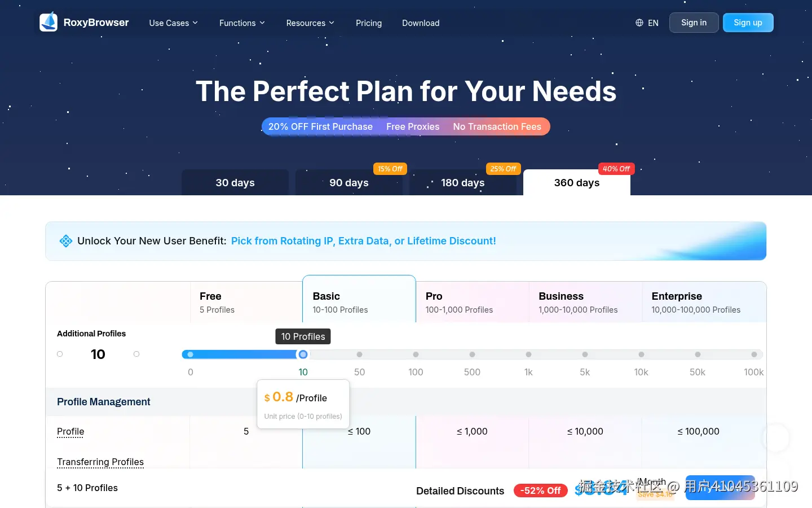Decrease additional profiles with the left stepper circle
This screenshot has height=508, width=812.
click(x=60, y=354)
